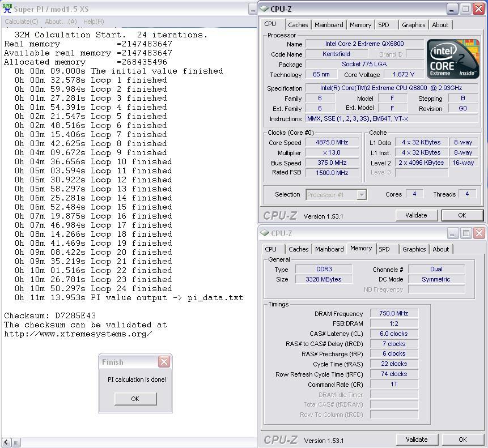Switch to Memory tab in top CPU-Z window
The height and width of the screenshot is (448, 488).
click(x=360, y=25)
